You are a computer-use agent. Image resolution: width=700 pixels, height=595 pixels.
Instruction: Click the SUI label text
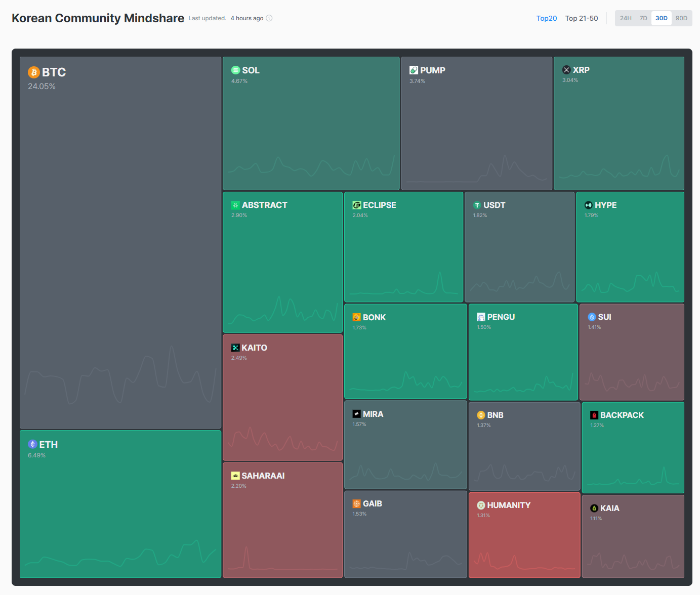click(605, 317)
